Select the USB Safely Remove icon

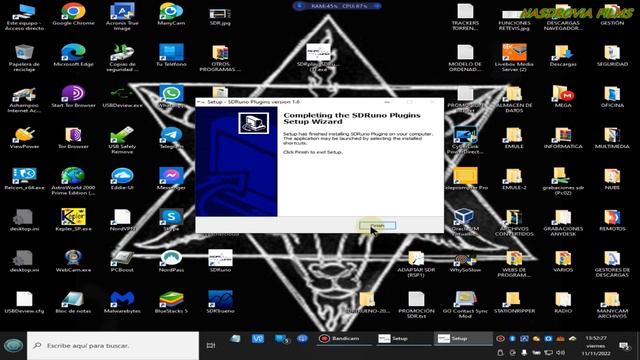pos(122,140)
